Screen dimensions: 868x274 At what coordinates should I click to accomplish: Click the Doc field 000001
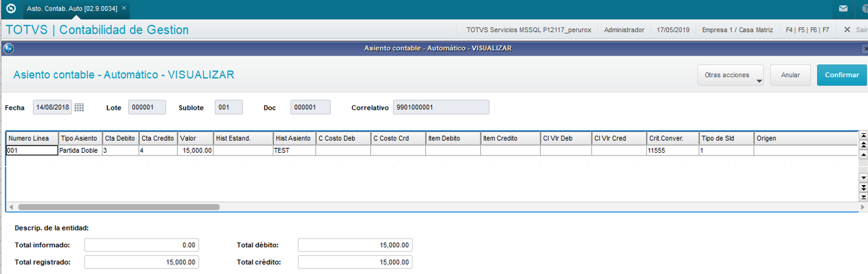click(x=311, y=107)
